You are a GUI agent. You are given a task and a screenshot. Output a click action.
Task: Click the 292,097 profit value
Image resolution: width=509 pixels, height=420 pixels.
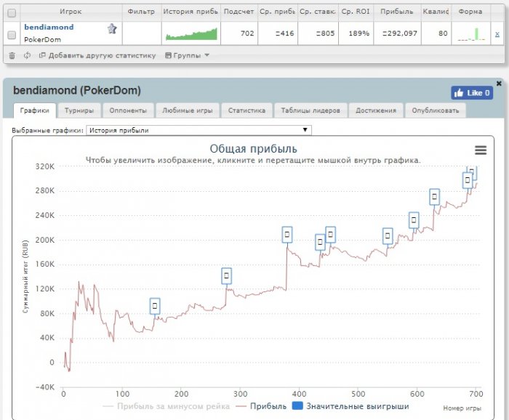click(400, 33)
